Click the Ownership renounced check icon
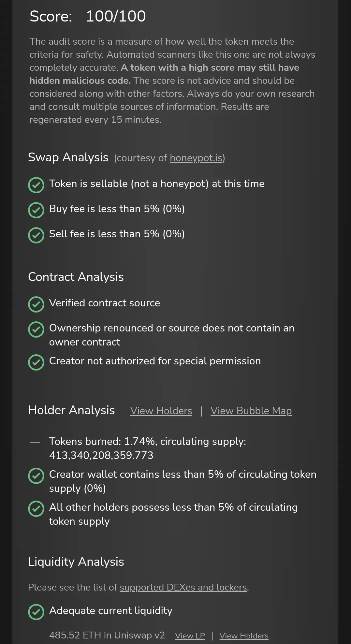 pos(36,329)
